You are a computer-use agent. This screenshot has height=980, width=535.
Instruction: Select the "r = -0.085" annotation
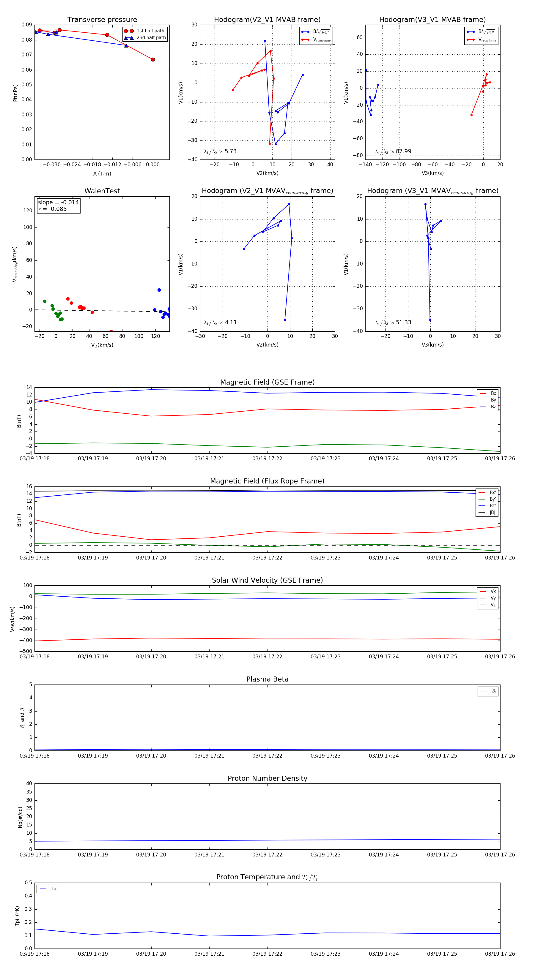click(x=53, y=209)
